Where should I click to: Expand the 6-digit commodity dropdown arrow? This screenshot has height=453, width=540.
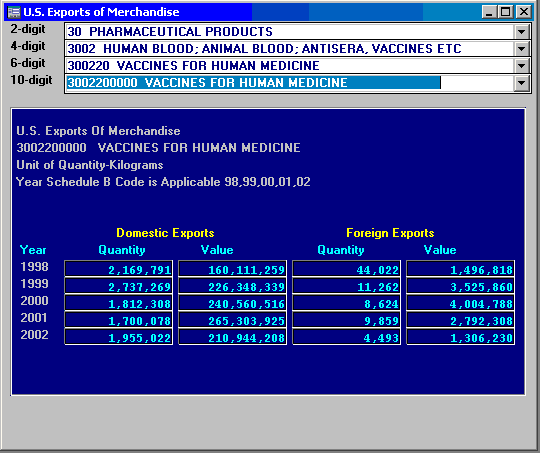(x=521, y=66)
